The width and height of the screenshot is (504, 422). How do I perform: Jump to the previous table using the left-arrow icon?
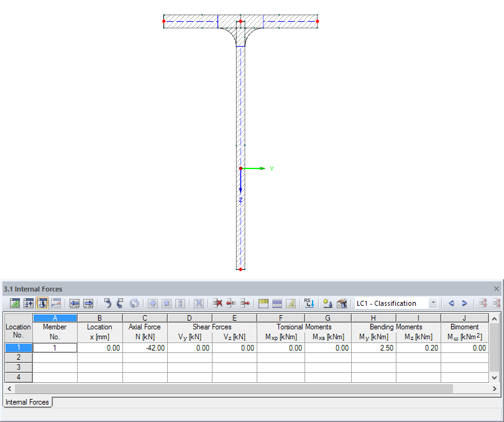coord(76,303)
